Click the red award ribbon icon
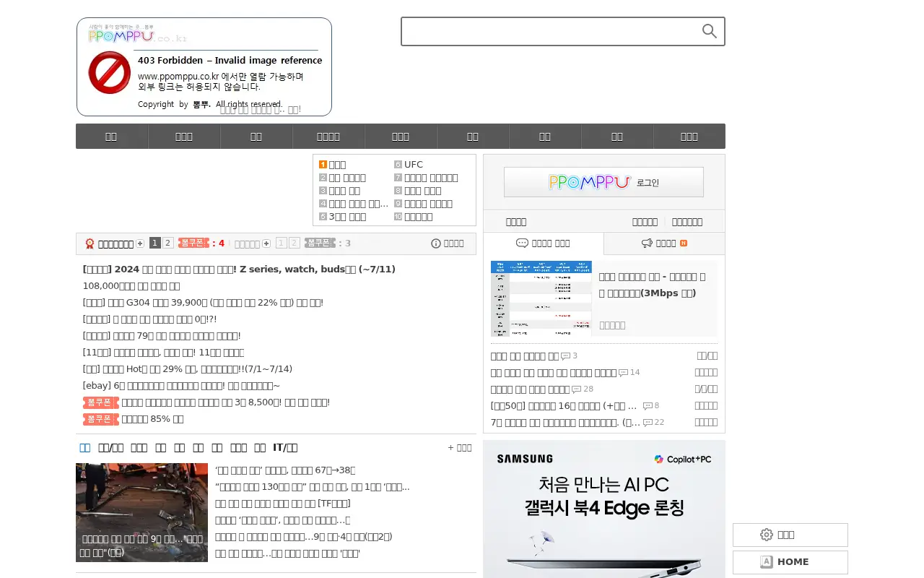Screen dimensions: 924x578 (90, 243)
